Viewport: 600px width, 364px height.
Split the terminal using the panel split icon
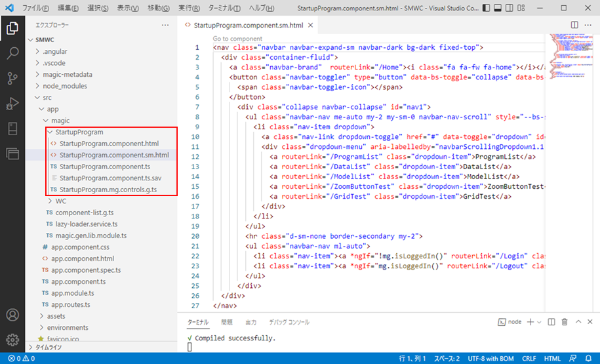click(551, 322)
